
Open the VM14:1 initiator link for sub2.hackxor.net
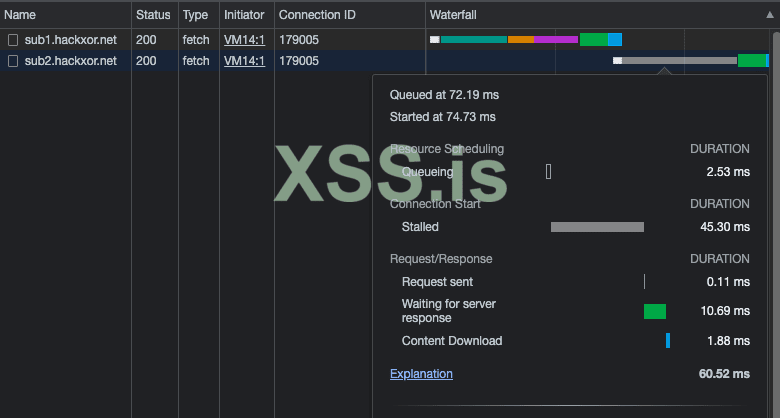tap(244, 61)
